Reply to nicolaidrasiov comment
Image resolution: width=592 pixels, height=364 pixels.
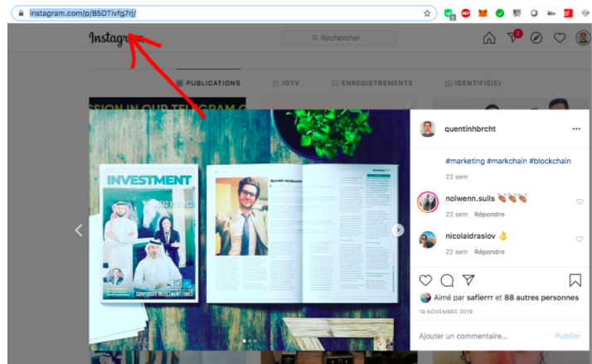[489, 251]
